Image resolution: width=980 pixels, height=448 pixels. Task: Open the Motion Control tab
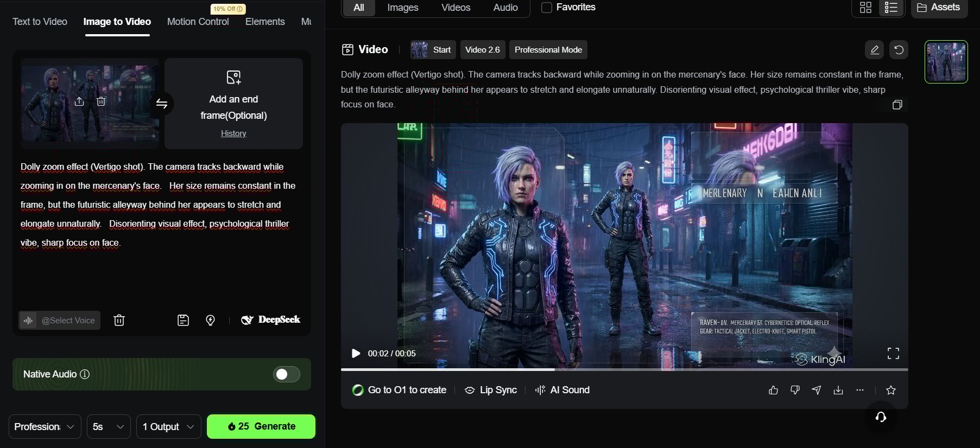(x=198, y=22)
